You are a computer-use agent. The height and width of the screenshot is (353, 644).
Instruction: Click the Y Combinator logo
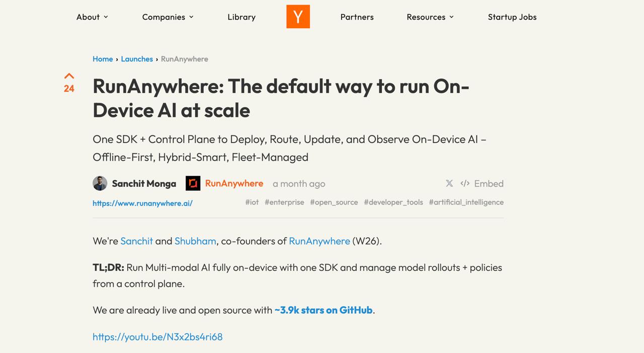point(298,16)
